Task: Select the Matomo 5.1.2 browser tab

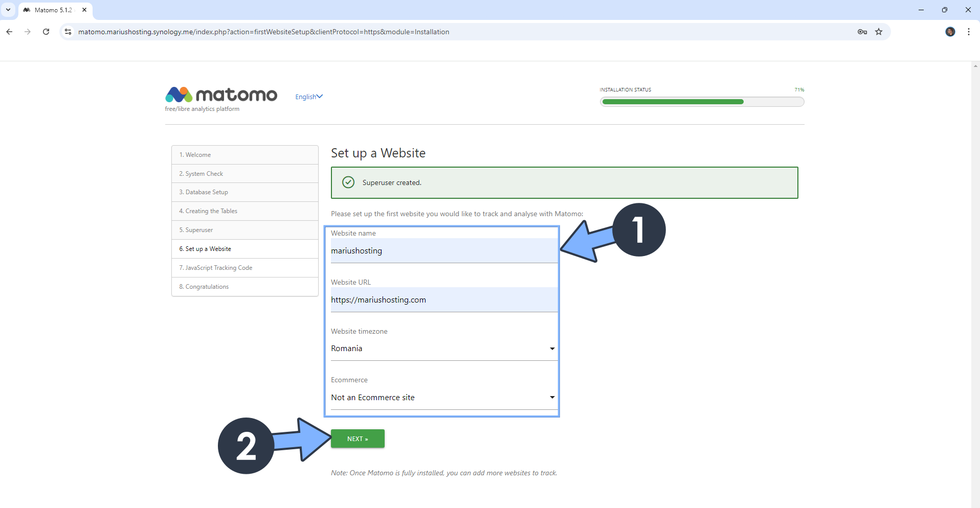Action: click(x=55, y=10)
